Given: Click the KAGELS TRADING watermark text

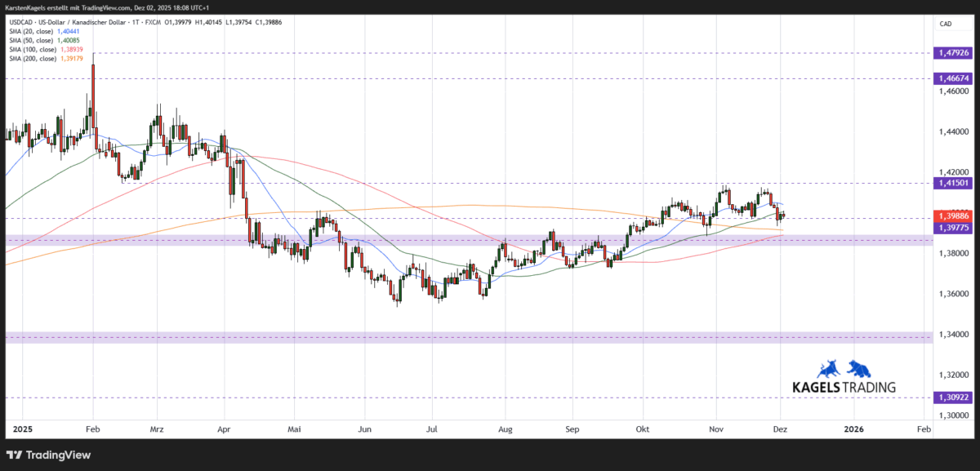Looking at the screenshot, I should [x=845, y=386].
